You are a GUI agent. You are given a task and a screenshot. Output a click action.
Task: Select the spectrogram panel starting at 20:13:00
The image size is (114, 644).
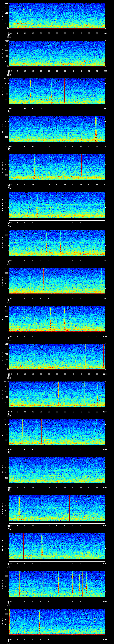click(57, 470)
